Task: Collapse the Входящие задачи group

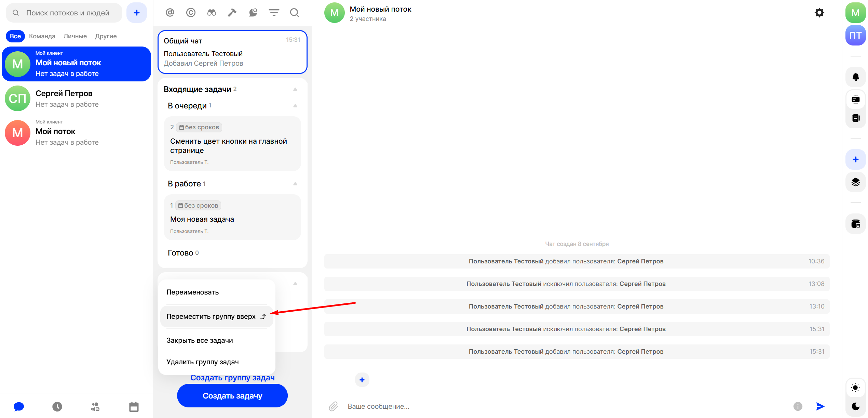Action: pyautogui.click(x=295, y=89)
